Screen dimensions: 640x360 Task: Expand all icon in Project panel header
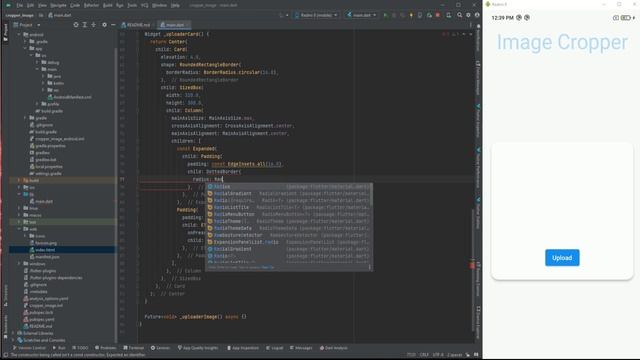click(x=85, y=25)
